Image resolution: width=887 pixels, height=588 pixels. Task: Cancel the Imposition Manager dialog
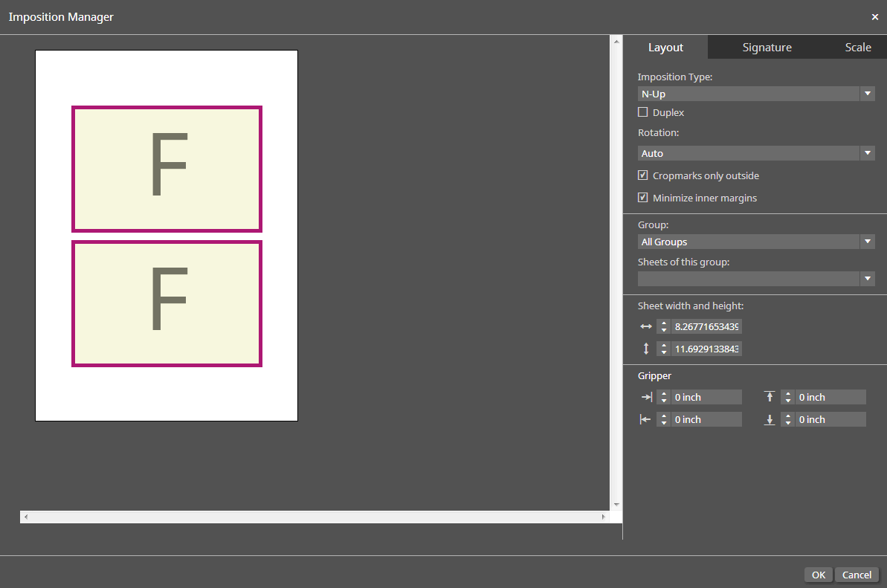(857, 575)
